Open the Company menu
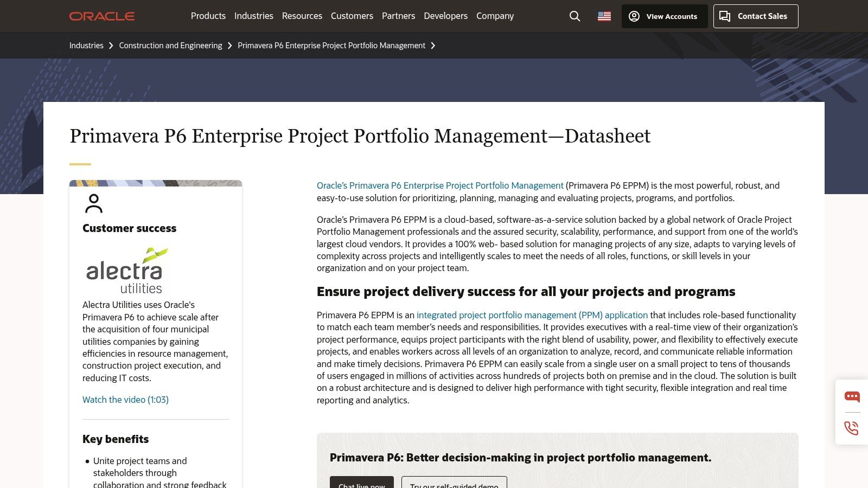Viewport: 868px width, 488px height. 494,16
